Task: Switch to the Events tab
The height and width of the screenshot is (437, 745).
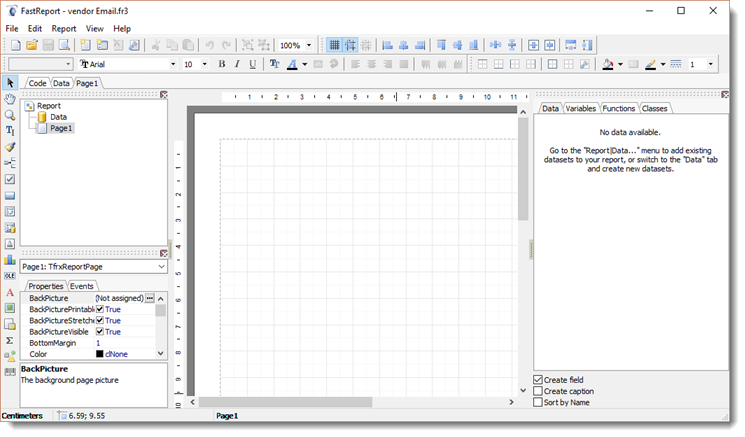Action: click(82, 286)
